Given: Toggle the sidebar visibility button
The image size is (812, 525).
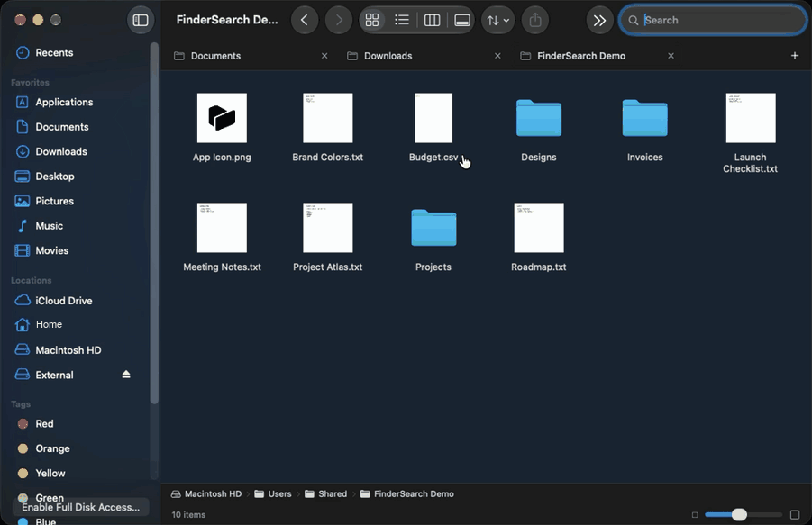Looking at the screenshot, I should [141, 20].
